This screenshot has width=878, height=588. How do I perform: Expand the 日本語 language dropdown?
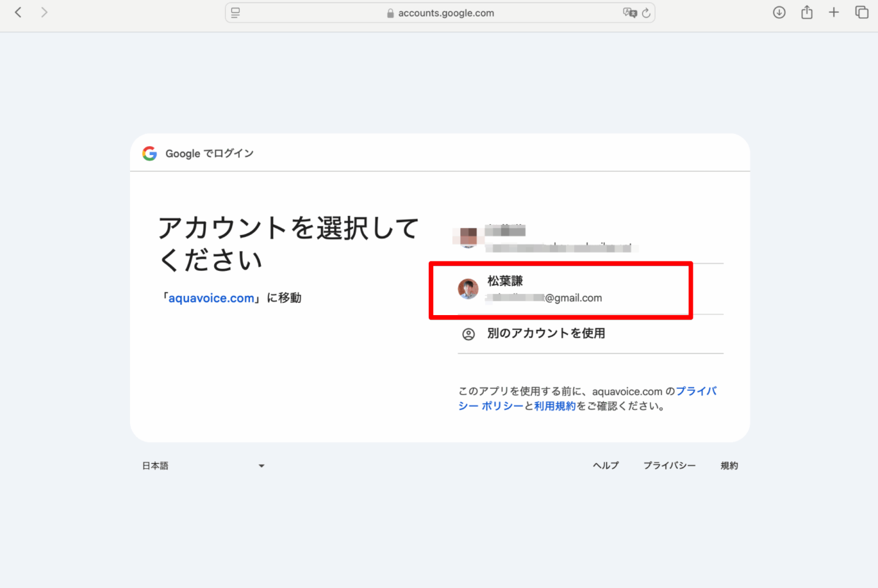(x=156, y=466)
